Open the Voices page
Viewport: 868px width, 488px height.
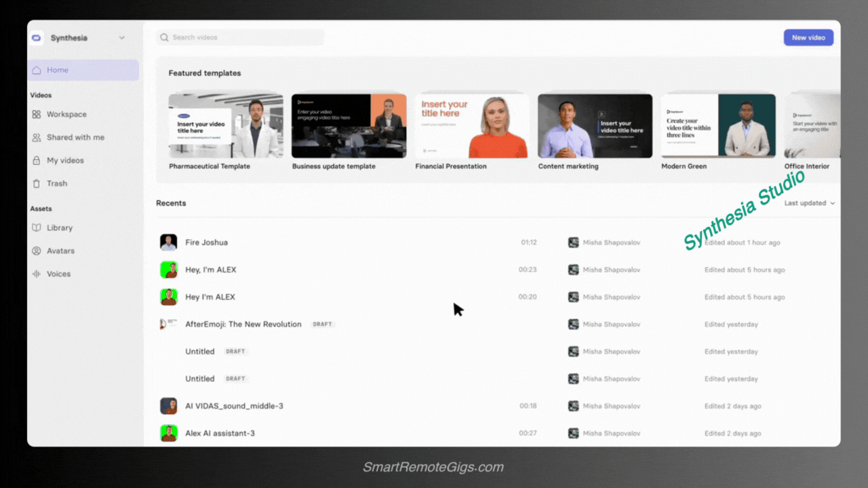coord(58,274)
